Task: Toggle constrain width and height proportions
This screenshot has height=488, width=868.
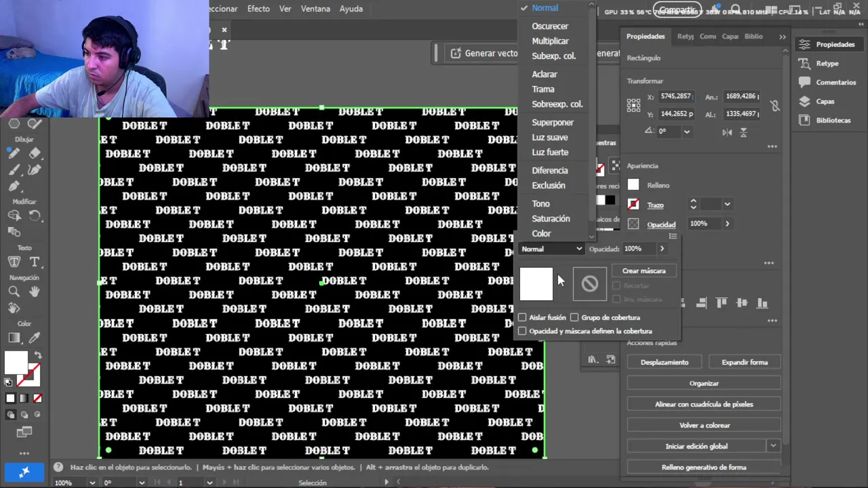Action: tap(775, 105)
